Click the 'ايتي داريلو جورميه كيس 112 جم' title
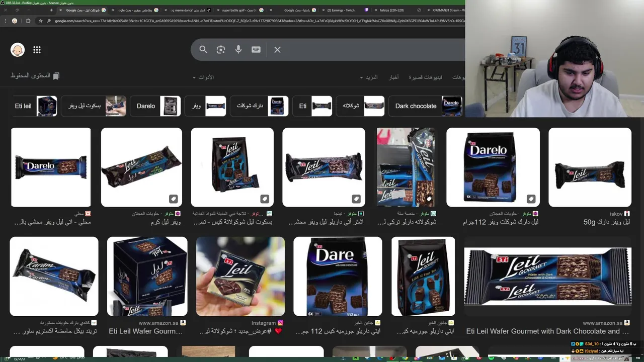This screenshot has width=644, height=362. [x=338, y=331]
